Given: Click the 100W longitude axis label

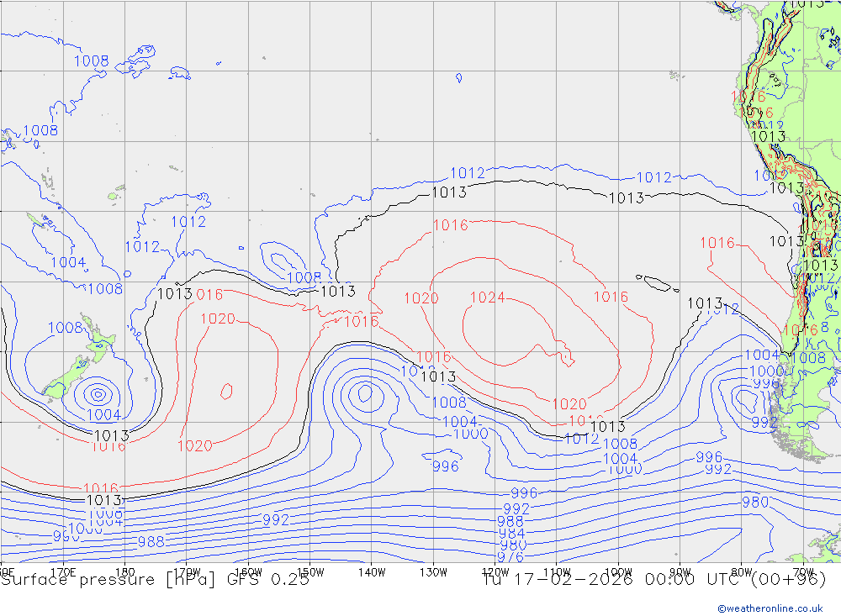Looking at the screenshot, I should coord(618,572).
